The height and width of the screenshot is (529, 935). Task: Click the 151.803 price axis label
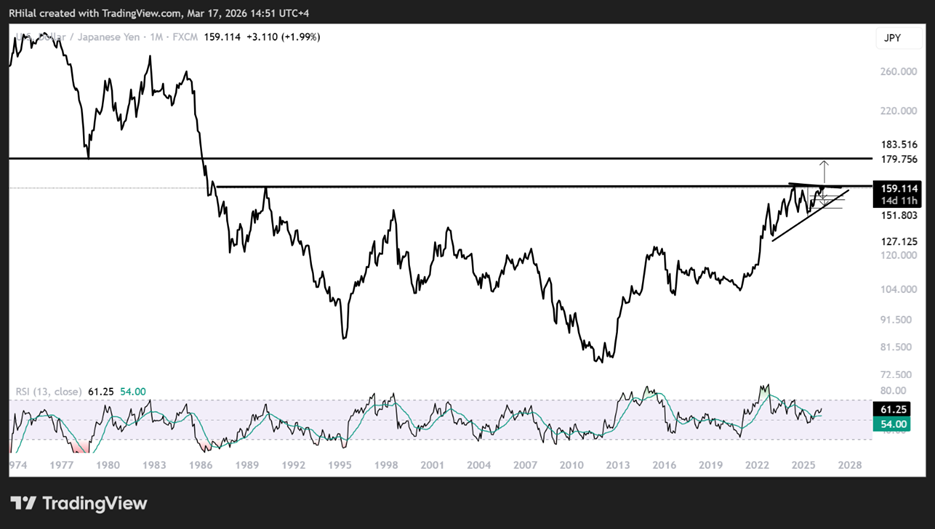pyautogui.click(x=899, y=215)
